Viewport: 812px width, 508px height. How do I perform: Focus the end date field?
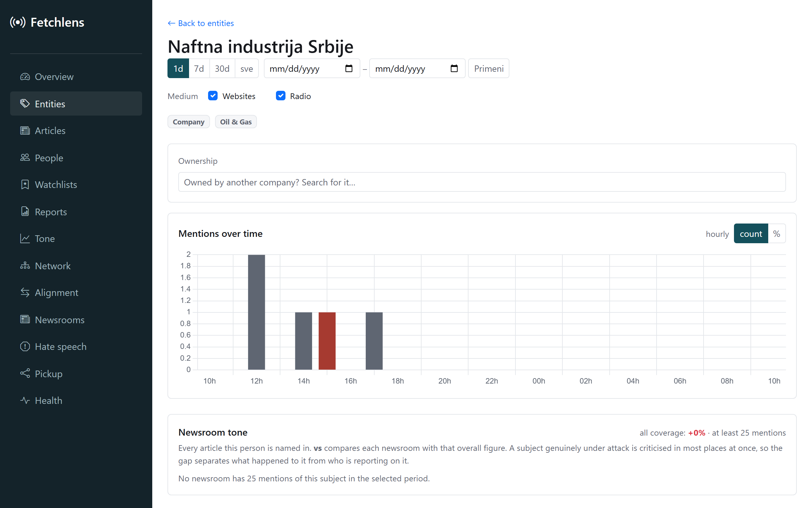click(x=417, y=69)
